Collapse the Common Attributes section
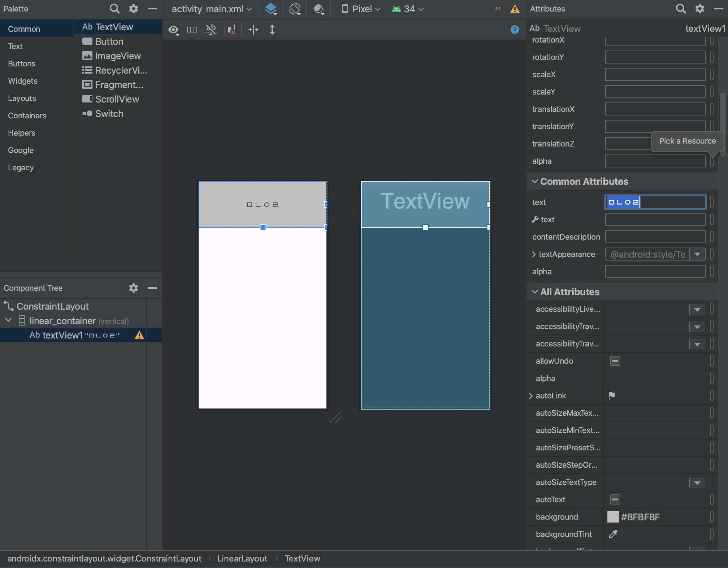Image resolution: width=728 pixels, height=568 pixels. (x=535, y=182)
